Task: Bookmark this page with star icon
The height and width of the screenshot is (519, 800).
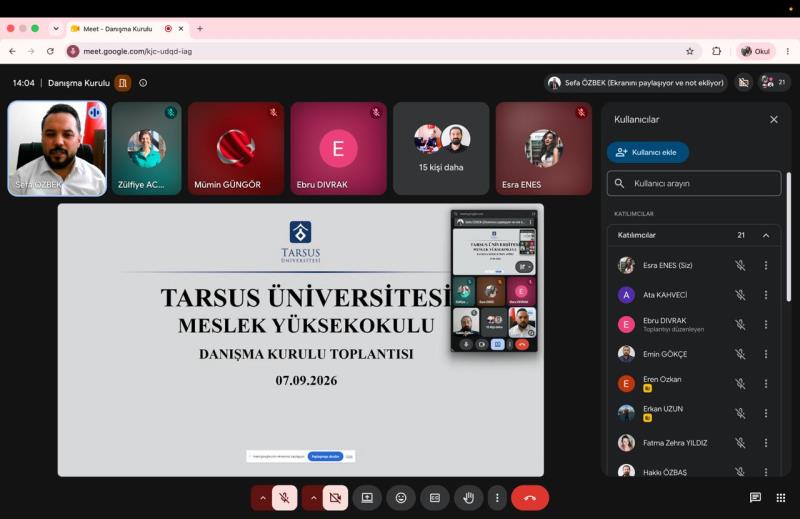Action: point(690,51)
